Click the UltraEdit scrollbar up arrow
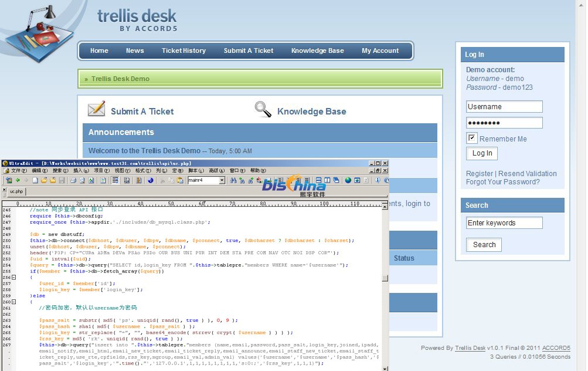Viewport: 588px width, 371px height. [x=385, y=207]
